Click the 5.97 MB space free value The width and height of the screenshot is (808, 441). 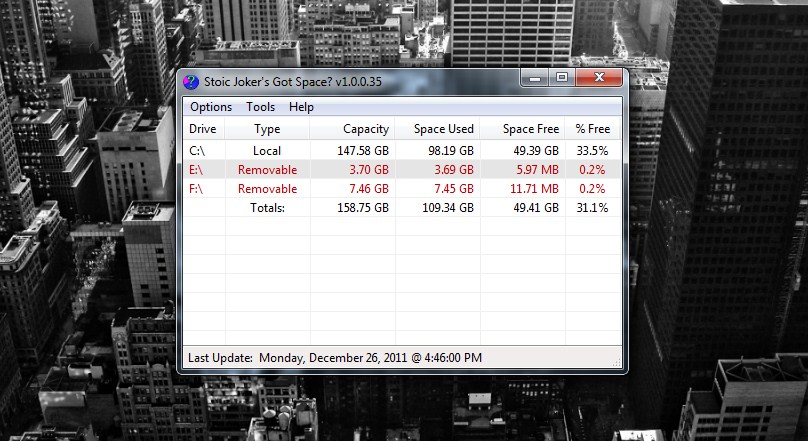pos(537,169)
